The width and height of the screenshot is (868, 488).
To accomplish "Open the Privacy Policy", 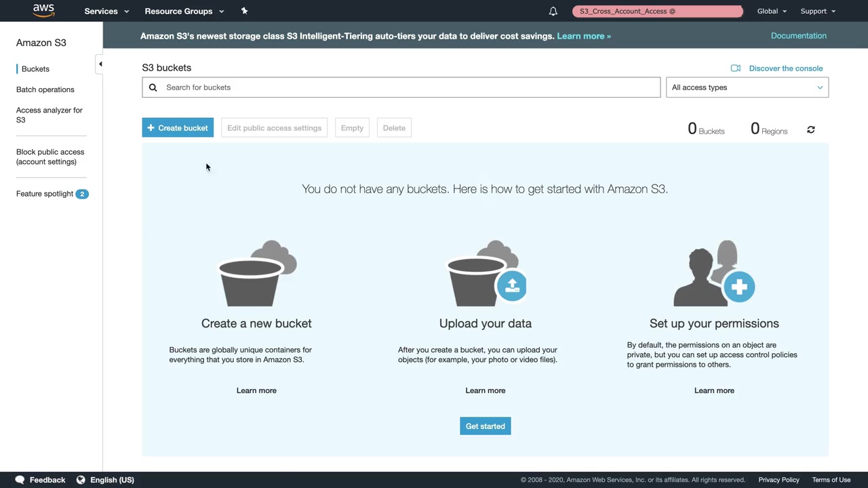I will click(x=779, y=480).
